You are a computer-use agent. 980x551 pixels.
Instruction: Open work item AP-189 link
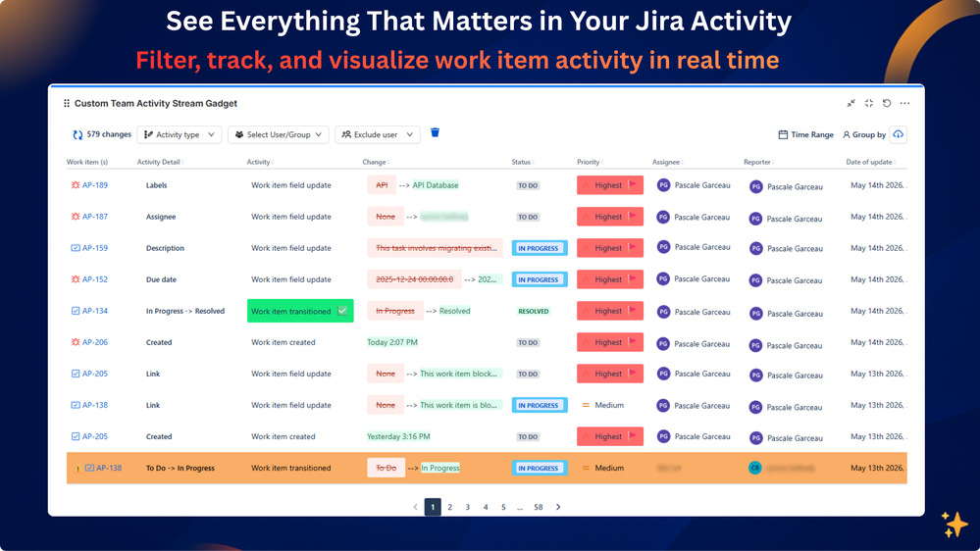(95, 185)
